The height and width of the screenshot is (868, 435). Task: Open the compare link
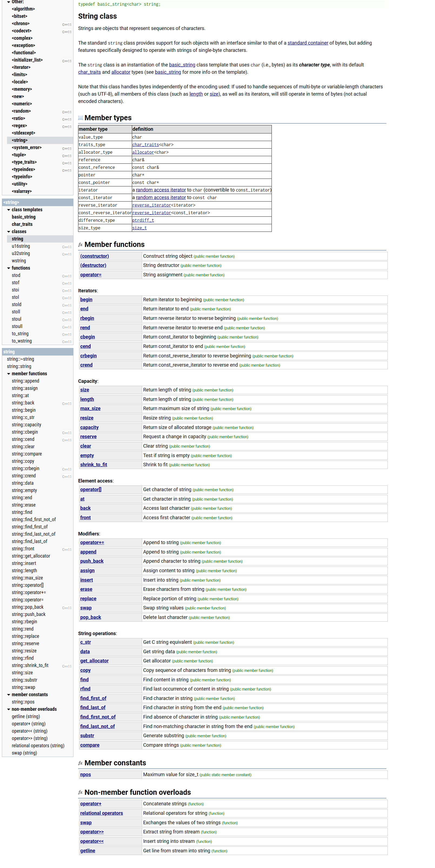pyautogui.click(x=90, y=745)
